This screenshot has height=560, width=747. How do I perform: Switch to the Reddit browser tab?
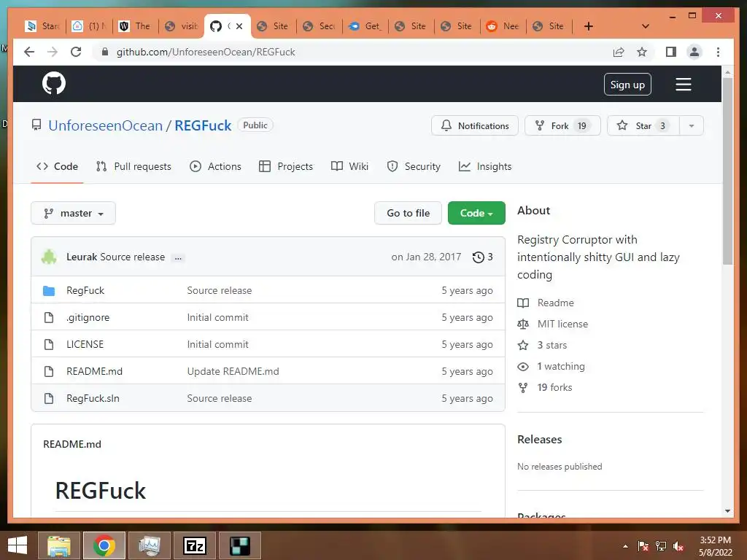(x=503, y=26)
